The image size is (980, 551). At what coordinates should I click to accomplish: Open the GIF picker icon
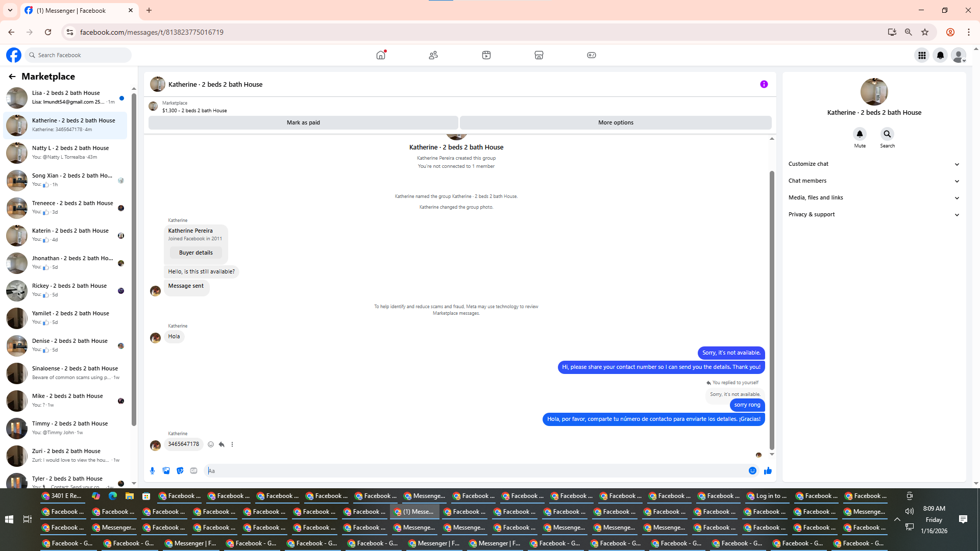[x=193, y=471]
